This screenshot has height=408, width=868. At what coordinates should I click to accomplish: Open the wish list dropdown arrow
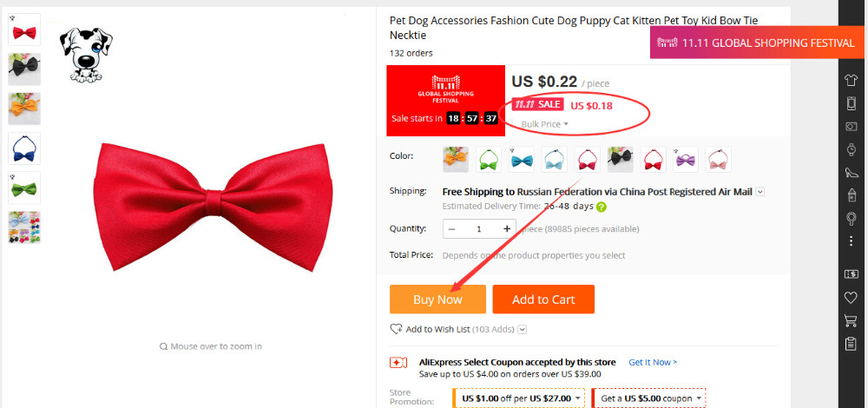click(x=523, y=329)
